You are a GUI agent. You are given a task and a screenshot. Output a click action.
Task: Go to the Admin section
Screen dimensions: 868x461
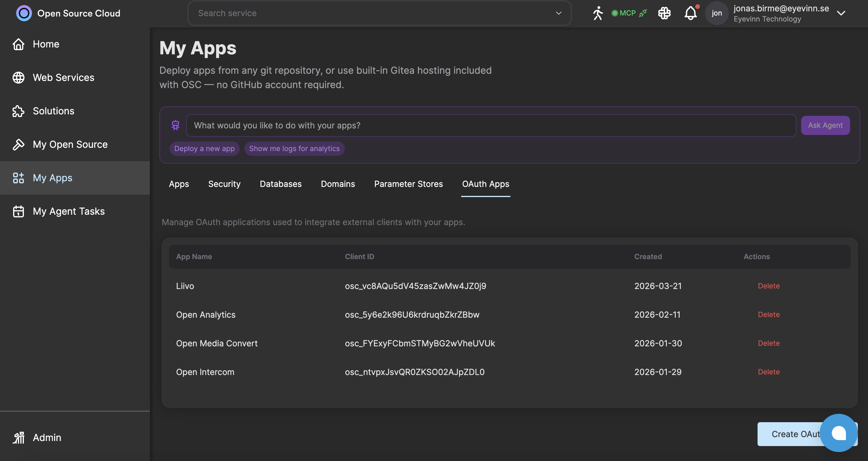pos(47,437)
